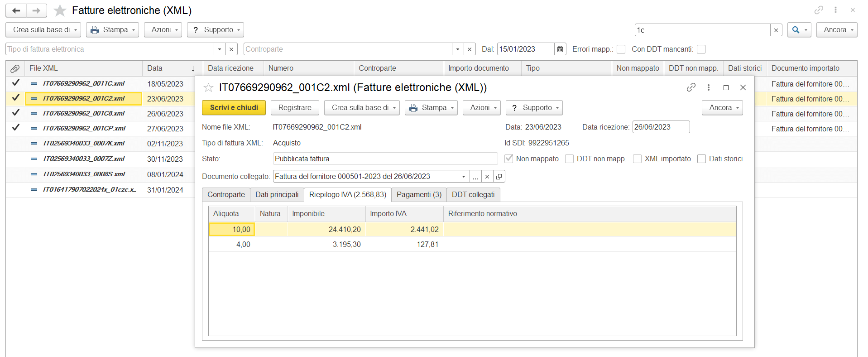Screen dimensions: 868x357
Task: Expand Documento collegato dropdown arrow
Action: click(x=464, y=177)
